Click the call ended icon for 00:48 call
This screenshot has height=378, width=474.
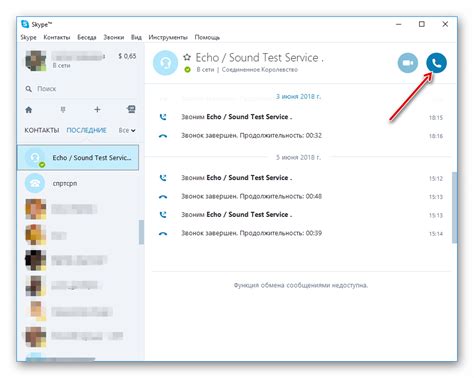click(x=163, y=197)
